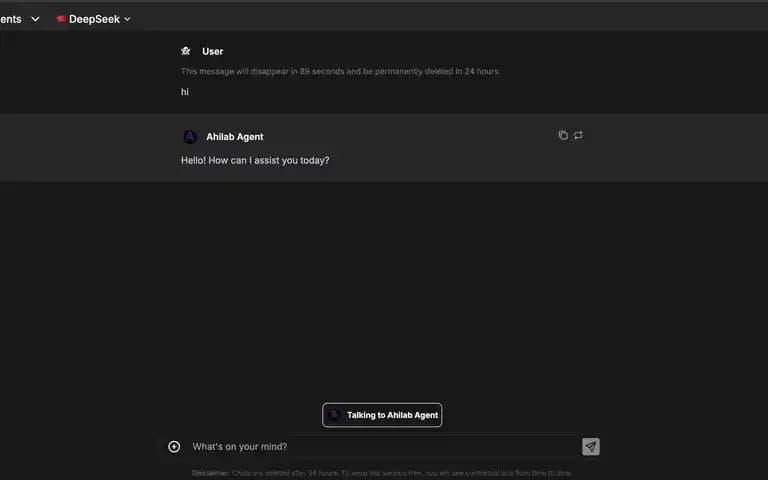Click the Disclaimer text at bottom
Image resolution: width=768 pixels, height=480 pixels.
[382, 473]
